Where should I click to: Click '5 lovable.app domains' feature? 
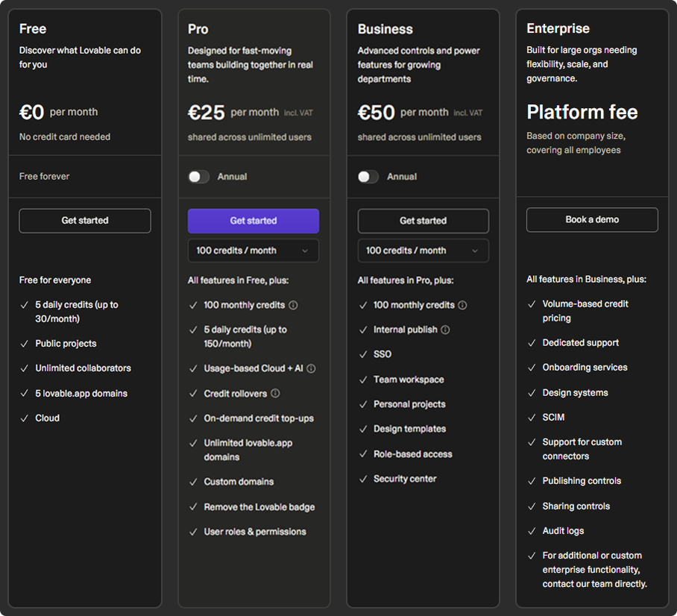coord(81,394)
